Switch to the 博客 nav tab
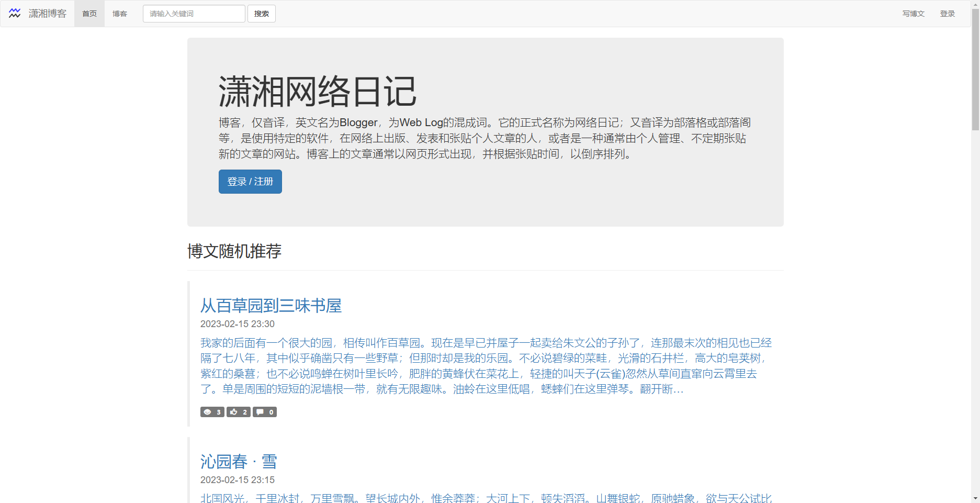The width and height of the screenshot is (980, 503). point(120,14)
